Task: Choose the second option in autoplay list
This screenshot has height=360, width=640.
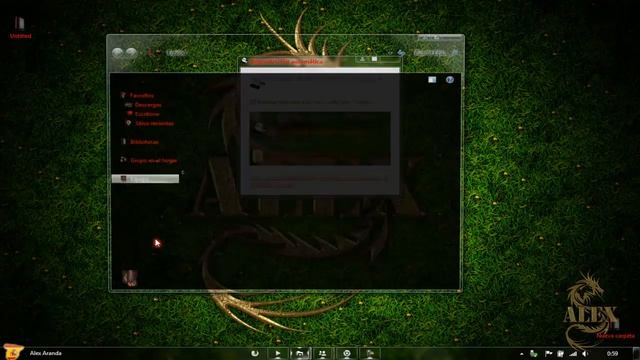Action: (x=320, y=156)
